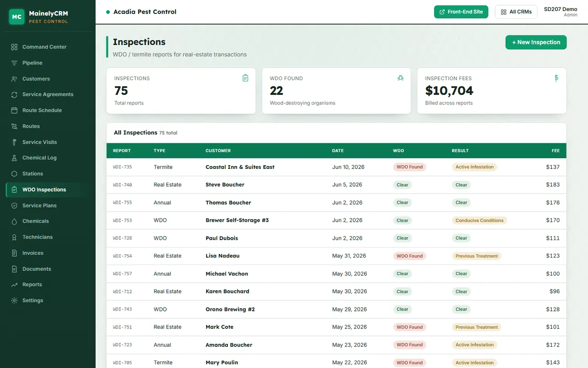Screen dimensions: 588x368
Task: Click the CUSTOMER column header
Action: 218,151
